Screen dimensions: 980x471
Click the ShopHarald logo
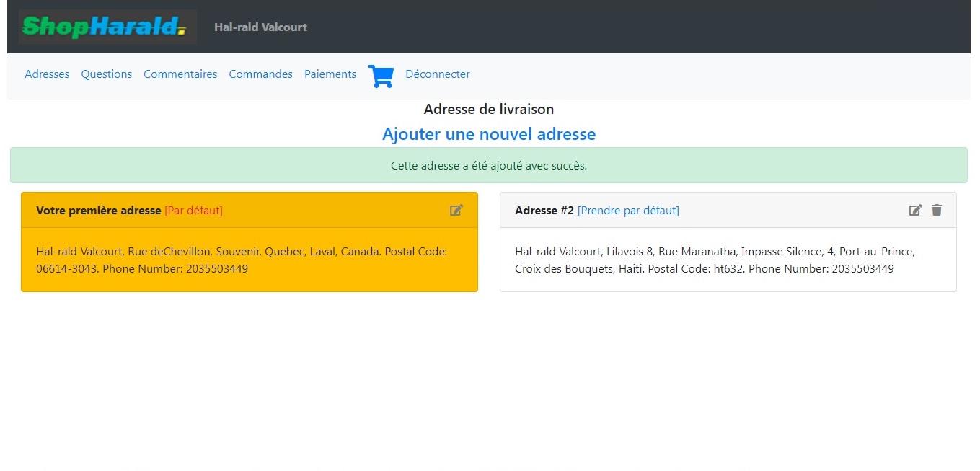(107, 27)
